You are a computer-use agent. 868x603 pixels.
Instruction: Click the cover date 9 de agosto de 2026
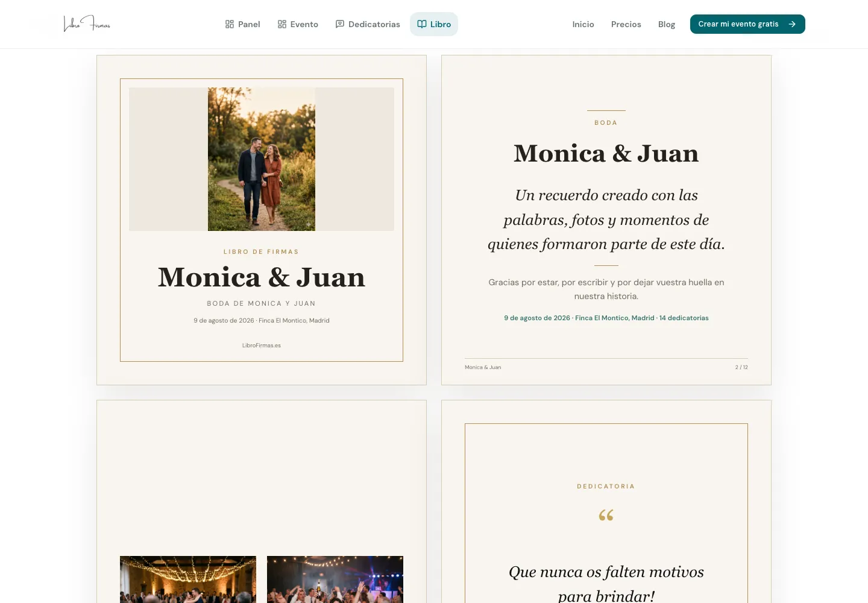(262, 321)
